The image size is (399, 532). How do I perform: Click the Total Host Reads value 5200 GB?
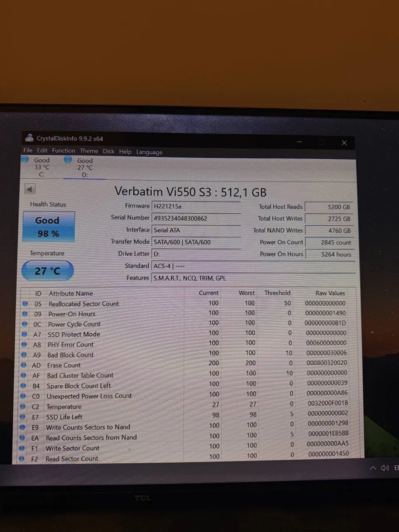(x=329, y=207)
